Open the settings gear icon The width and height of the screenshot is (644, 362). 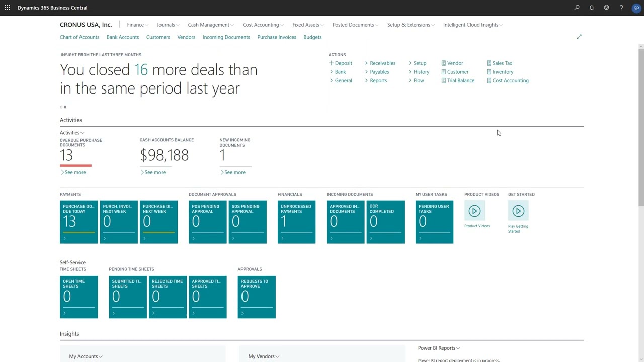click(607, 8)
